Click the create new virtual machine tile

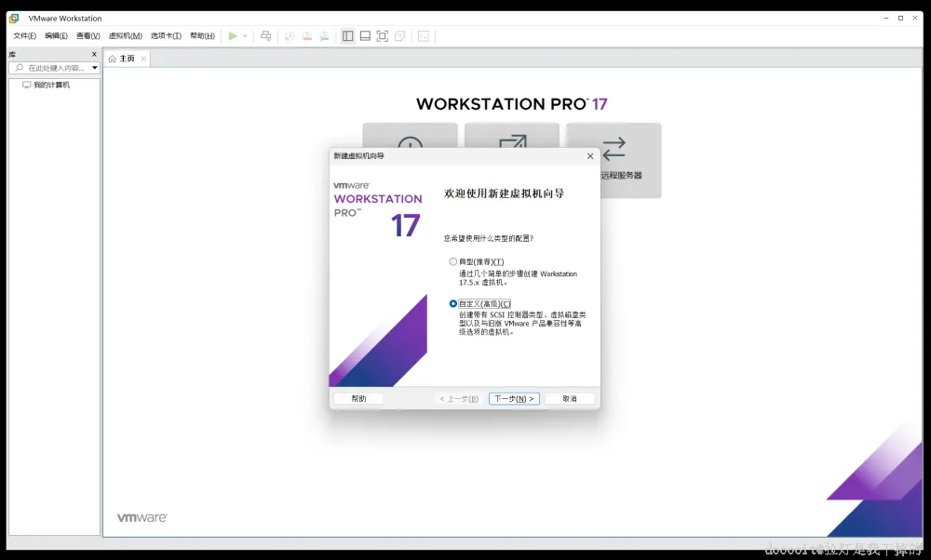click(x=410, y=136)
